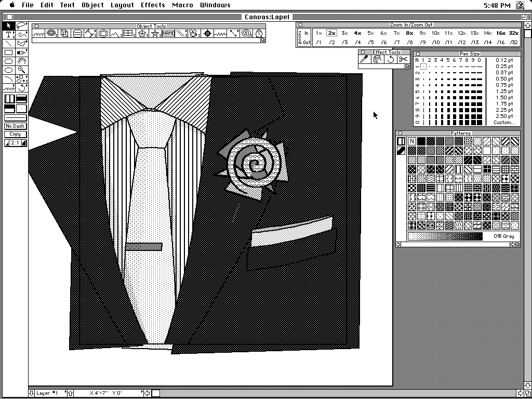Select the hand grabber tool
Viewport: 532px width, 399px height.
[21, 61]
